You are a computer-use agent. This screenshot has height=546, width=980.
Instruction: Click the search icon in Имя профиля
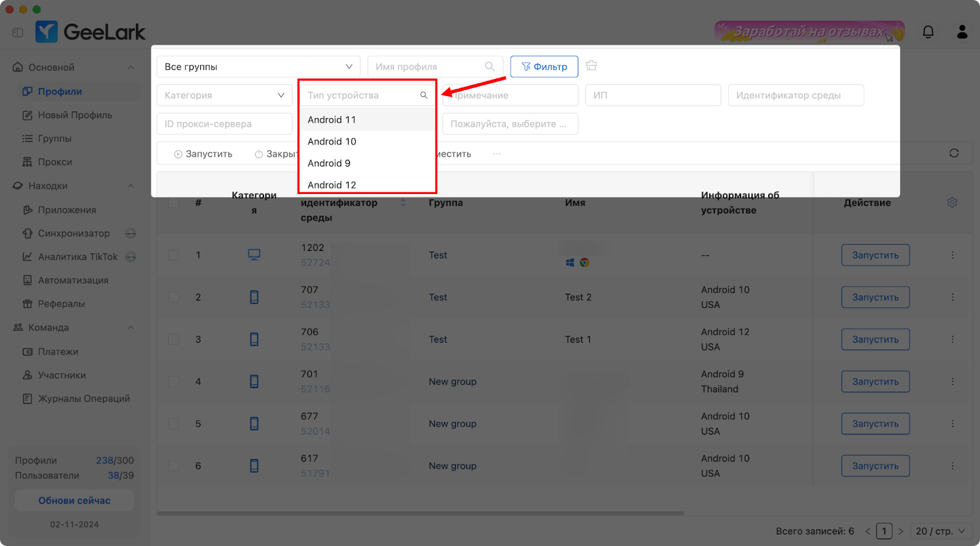pos(489,67)
